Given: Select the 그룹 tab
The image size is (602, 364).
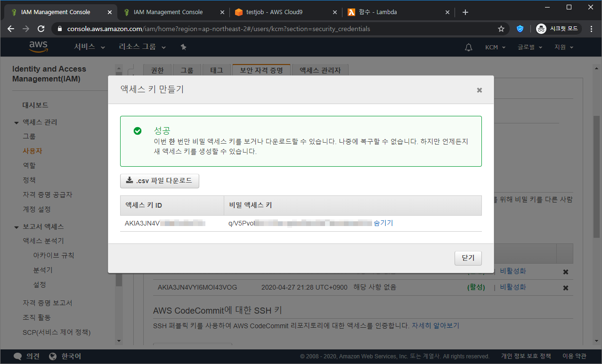Looking at the screenshot, I should pyautogui.click(x=187, y=70).
